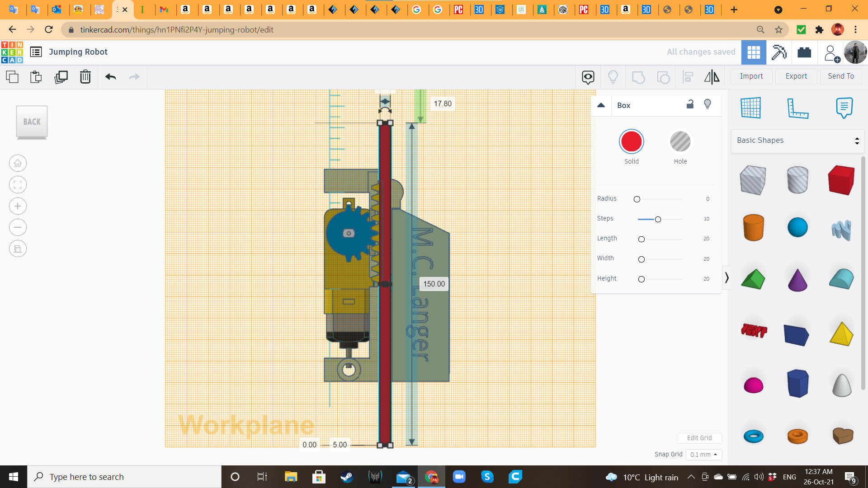Click the Undo arrow

coord(110,77)
